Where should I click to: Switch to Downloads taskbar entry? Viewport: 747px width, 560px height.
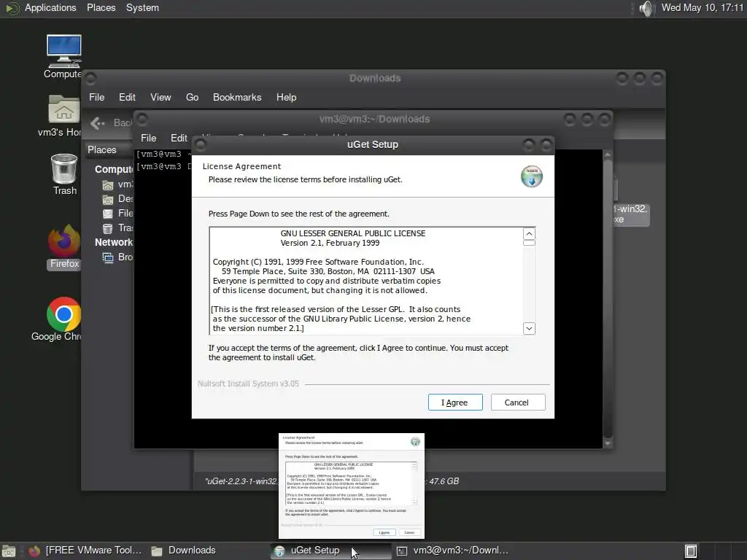click(x=184, y=551)
